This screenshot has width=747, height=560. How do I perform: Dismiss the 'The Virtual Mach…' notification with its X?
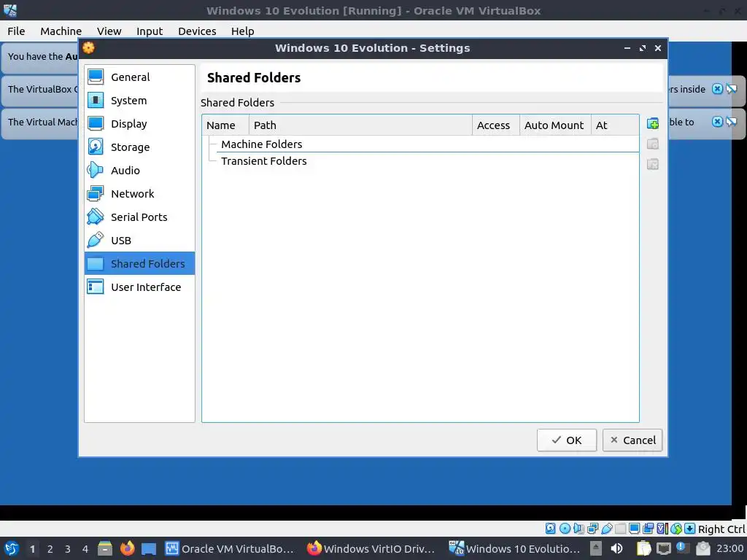coord(717,122)
